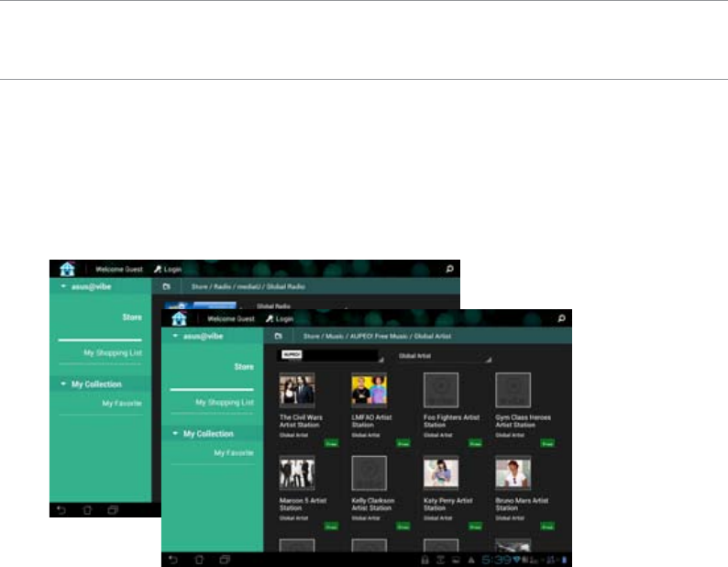Click the Free button for Gym Class Heroes

pos(547,443)
